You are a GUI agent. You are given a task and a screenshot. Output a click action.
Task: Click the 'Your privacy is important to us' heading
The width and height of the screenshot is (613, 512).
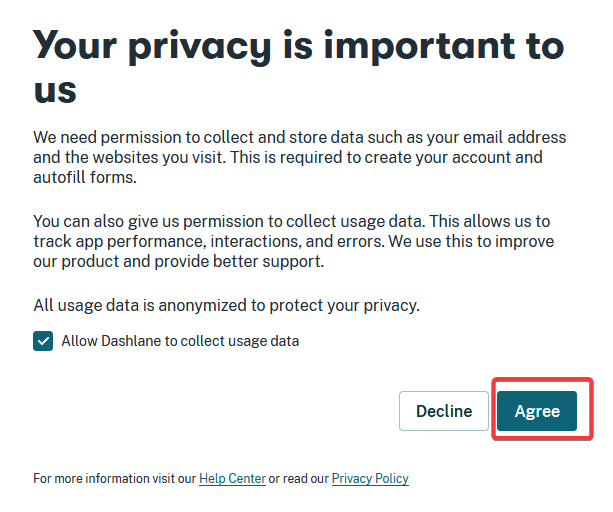pos(298,66)
